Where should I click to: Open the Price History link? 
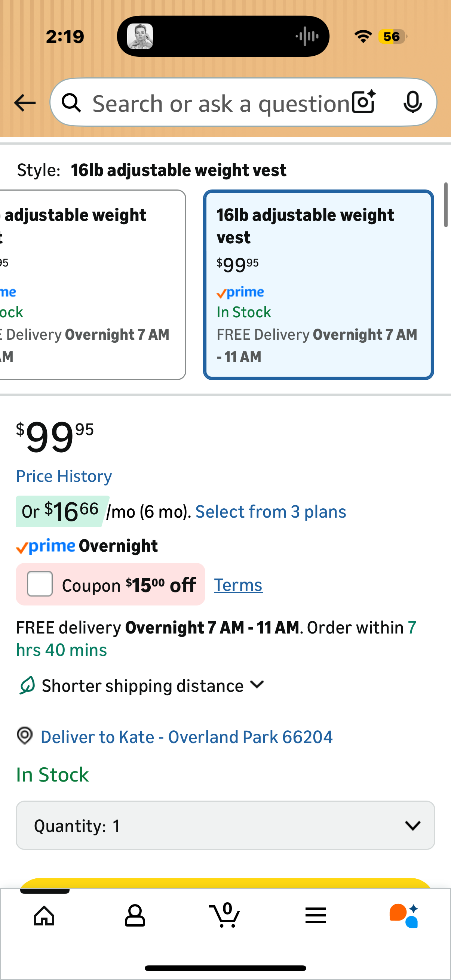click(64, 476)
